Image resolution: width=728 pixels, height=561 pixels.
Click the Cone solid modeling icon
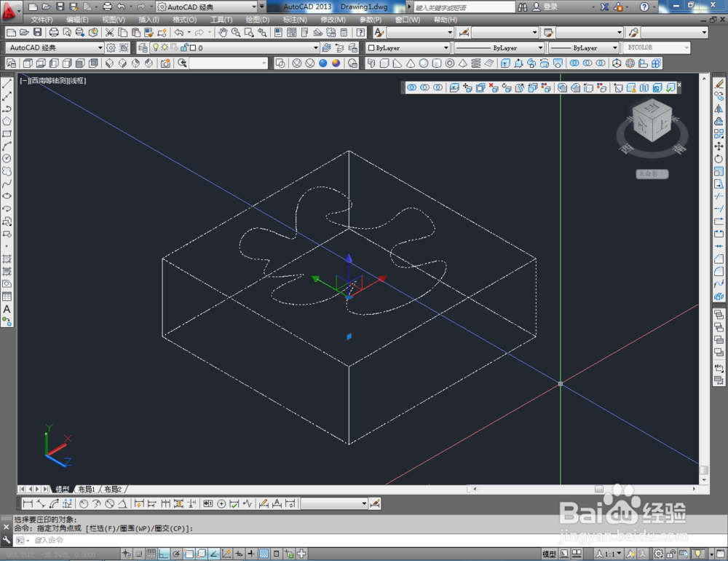(411, 63)
